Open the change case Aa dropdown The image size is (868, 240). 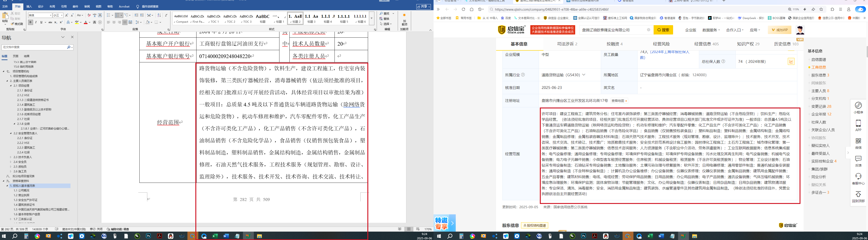(x=80, y=15)
